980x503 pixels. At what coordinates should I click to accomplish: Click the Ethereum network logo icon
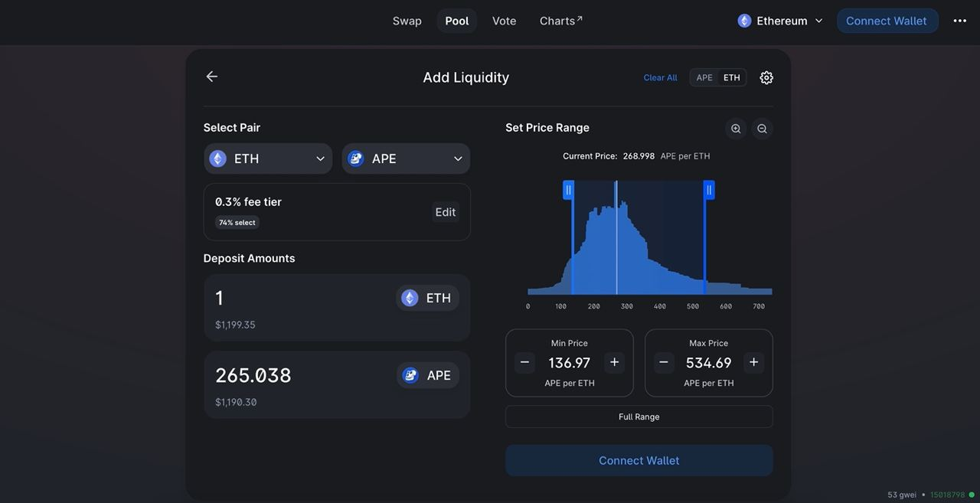pyautogui.click(x=744, y=21)
